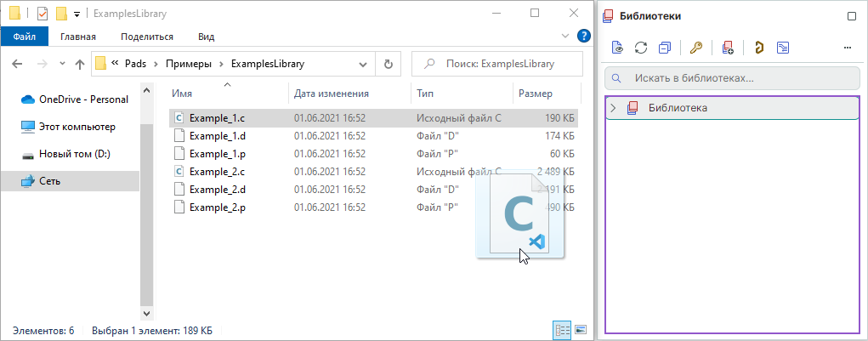Viewport: 868px width, 341px height.
Task: Click the file preview eye icon in Библиотеки
Action: tap(617, 48)
